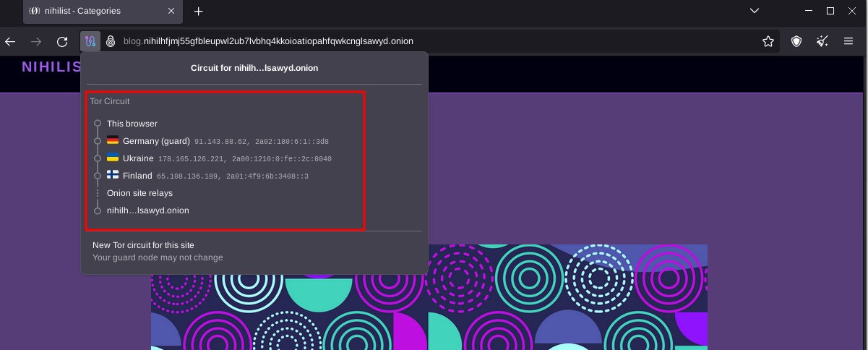This screenshot has height=350, width=868.
Task: Click Circuit for nihilh…lsawyd.onion panel title
Action: tap(254, 68)
